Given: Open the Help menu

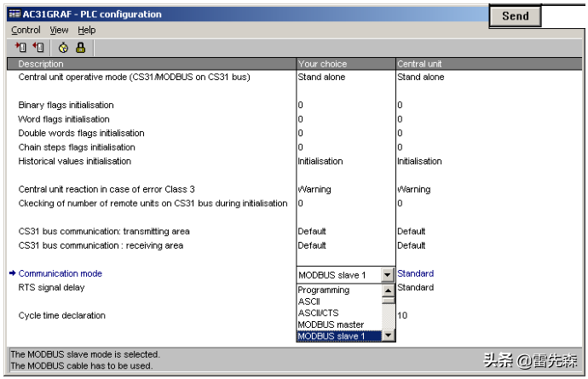Looking at the screenshot, I should (87, 30).
